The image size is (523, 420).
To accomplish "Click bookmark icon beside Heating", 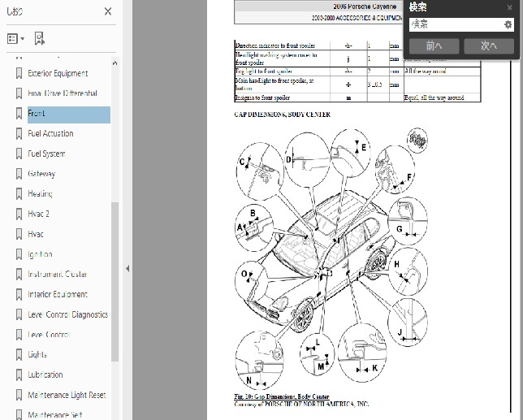I will pyautogui.click(x=19, y=194).
